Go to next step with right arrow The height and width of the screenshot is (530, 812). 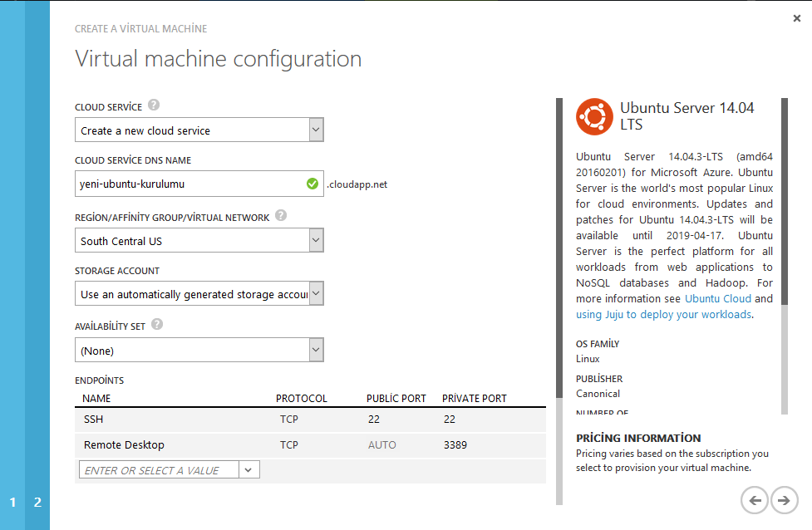point(784,500)
